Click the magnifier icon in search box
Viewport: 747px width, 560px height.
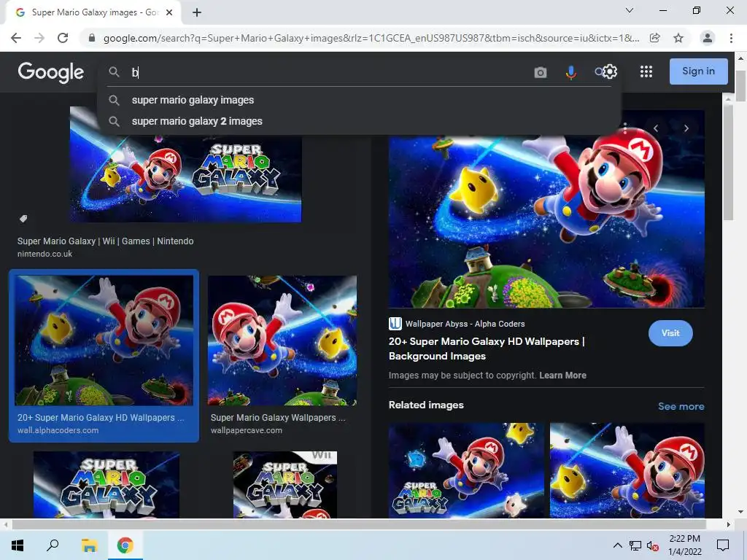click(114, 72)
